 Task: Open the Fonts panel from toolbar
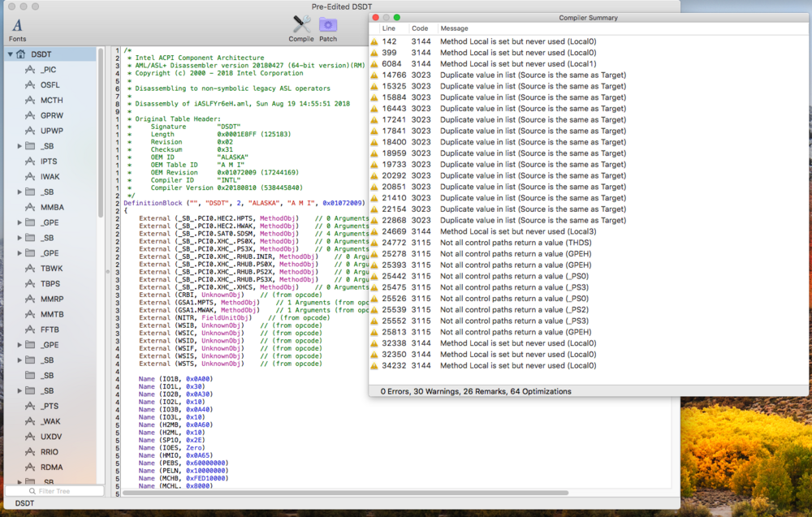pos(17,27)
